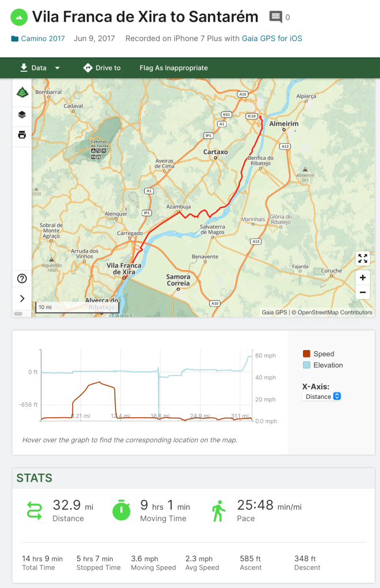
Task: Zoom in on the map
Action: pyautogui.click(x=363, y=278)
